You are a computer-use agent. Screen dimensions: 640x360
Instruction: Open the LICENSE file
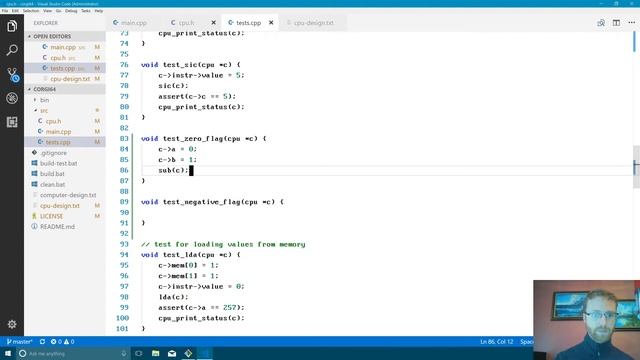(x=51, y=216)
